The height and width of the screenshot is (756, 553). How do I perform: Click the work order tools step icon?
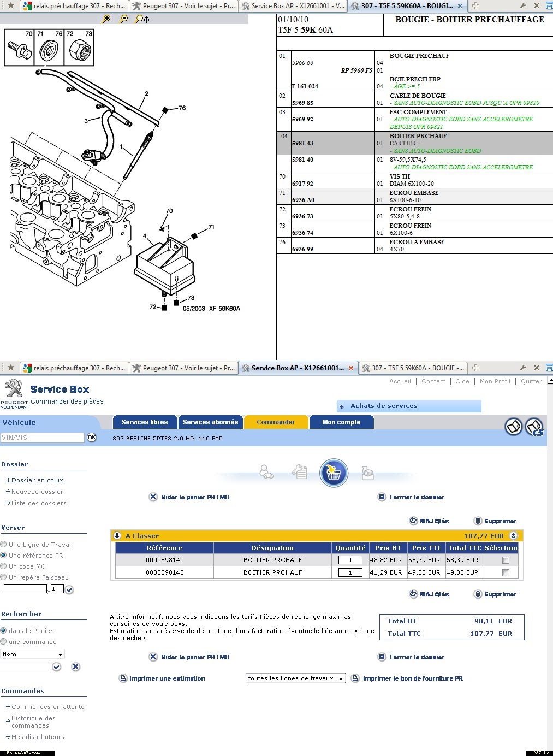[300, 471]
